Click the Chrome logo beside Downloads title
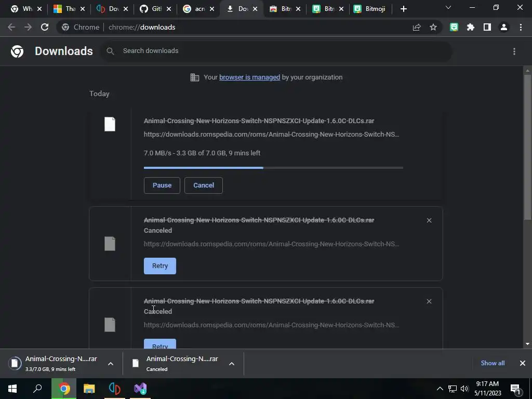This screenshot has width=532, height=399. point(17,51)
